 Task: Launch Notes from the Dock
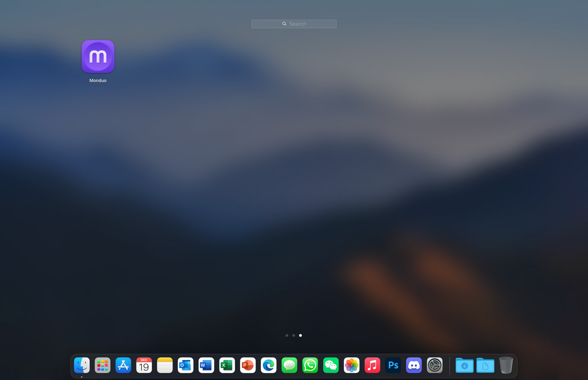(x=165, y=365)
